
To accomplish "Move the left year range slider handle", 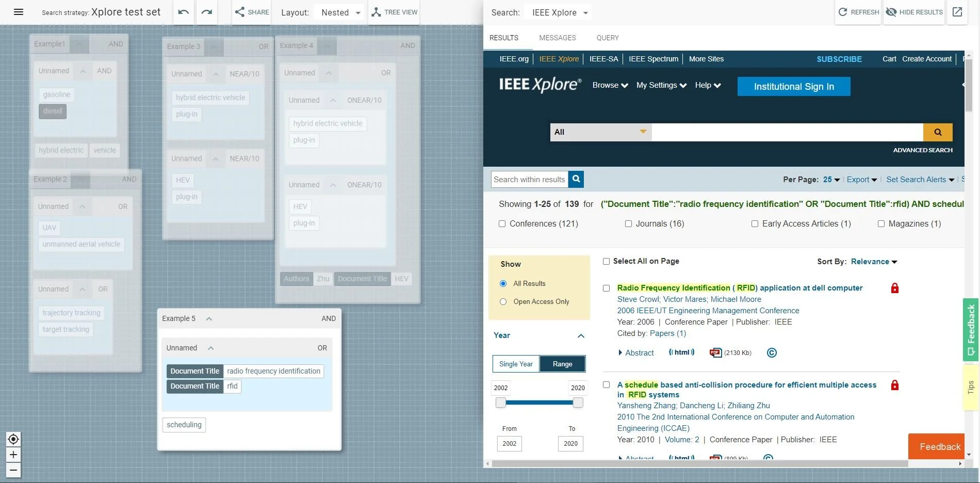I will tap(501, 403).
